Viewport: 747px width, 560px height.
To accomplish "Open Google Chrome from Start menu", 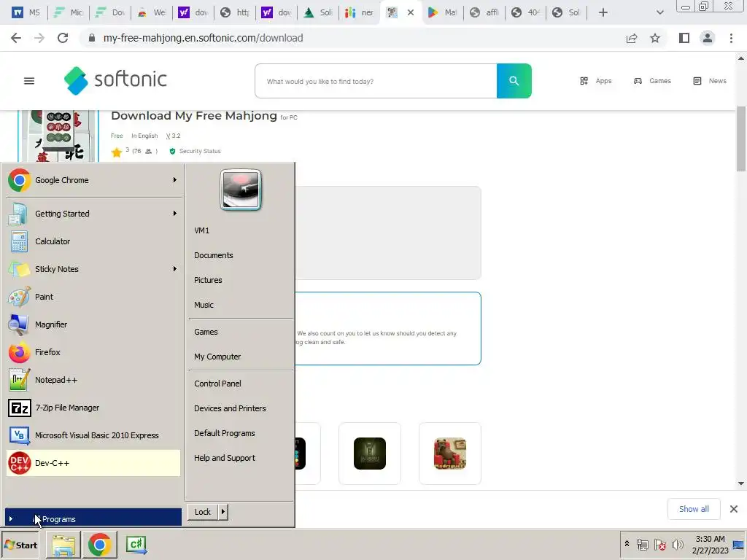I will click(x=93, y=180).
